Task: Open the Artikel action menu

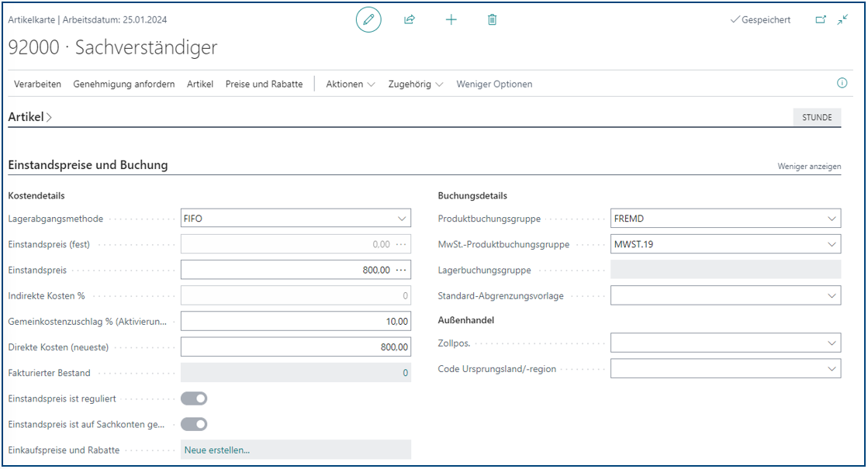Action: (x=200, y=84)
